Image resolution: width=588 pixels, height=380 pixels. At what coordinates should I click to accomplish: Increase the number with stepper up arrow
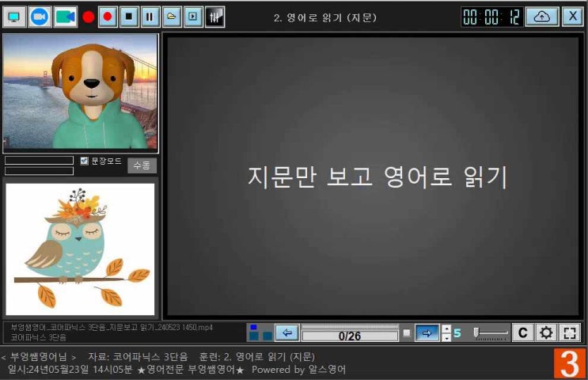tap(446, 329)
